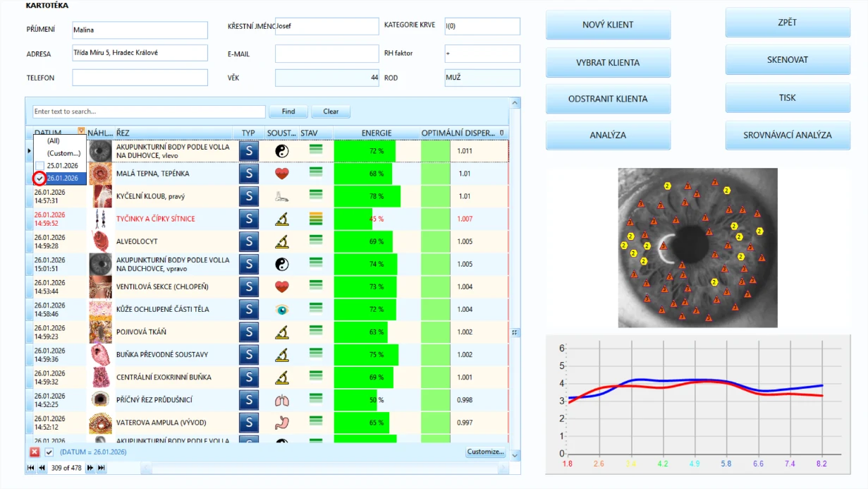868x489 pixels.
Task: Toggle the active filter checkbox beside DATUM = 26.01.2026
Action: point(49,452)
